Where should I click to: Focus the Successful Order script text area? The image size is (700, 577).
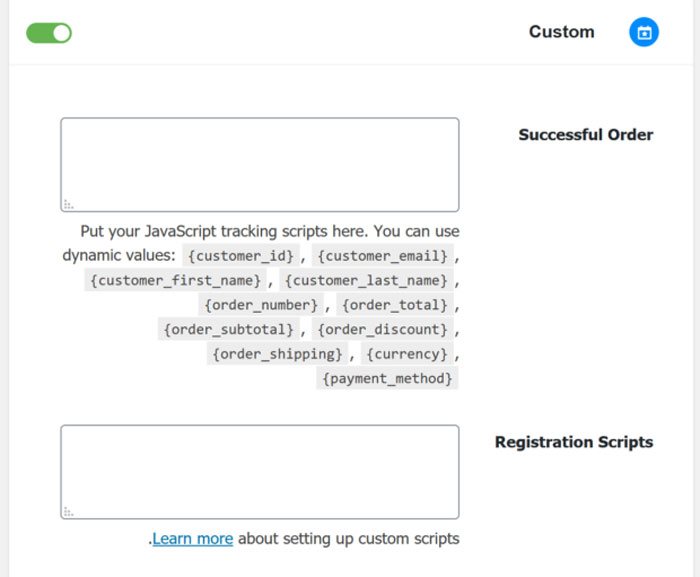(x=260, y=165)
